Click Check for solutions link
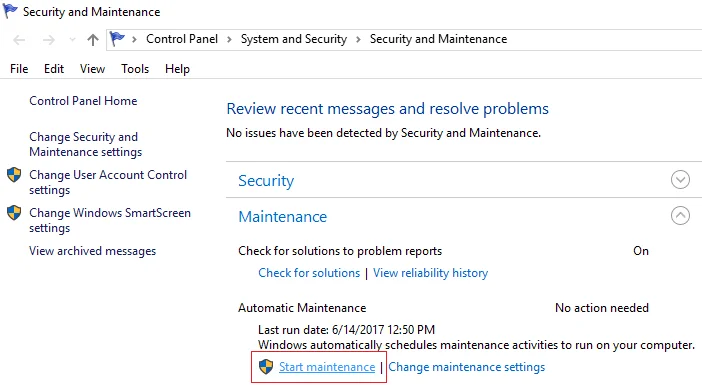Image resolution: width=702 pixels, height=391 pixels. coord(309,273)
